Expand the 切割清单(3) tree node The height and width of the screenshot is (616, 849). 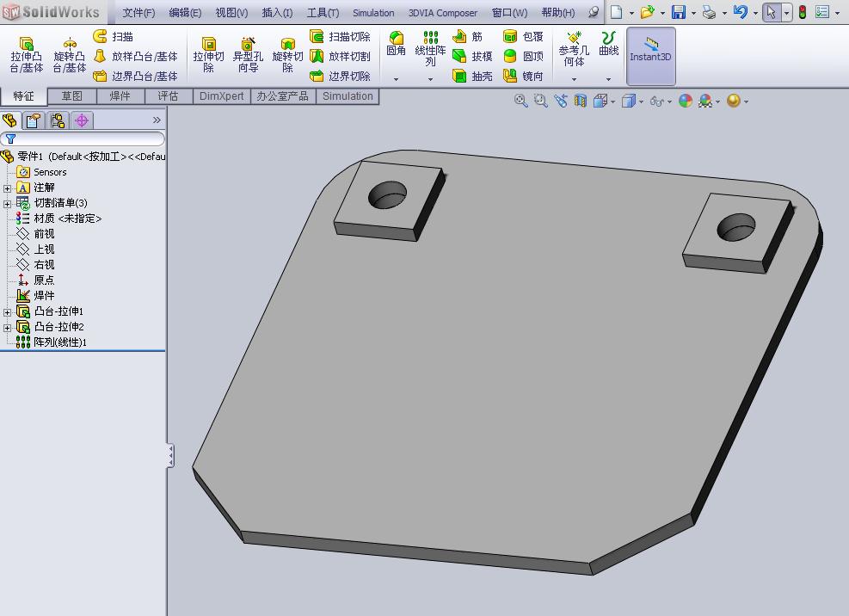point(7,204)
